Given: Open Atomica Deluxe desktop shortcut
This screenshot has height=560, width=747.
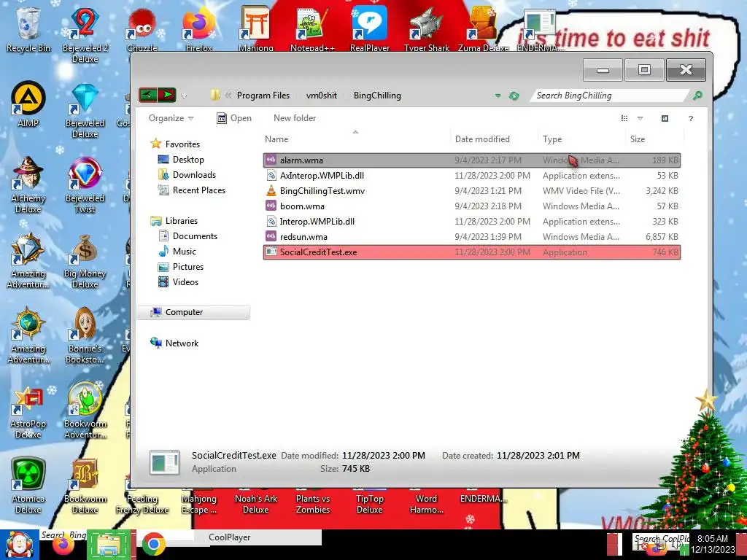Looking at the screenshot, I should pyautogui.click(x=28, y=486).
